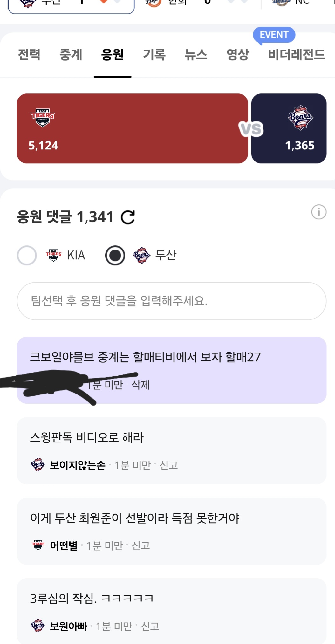
Task: Click the VS badge between teams
Action: click(x=251, y=129)
